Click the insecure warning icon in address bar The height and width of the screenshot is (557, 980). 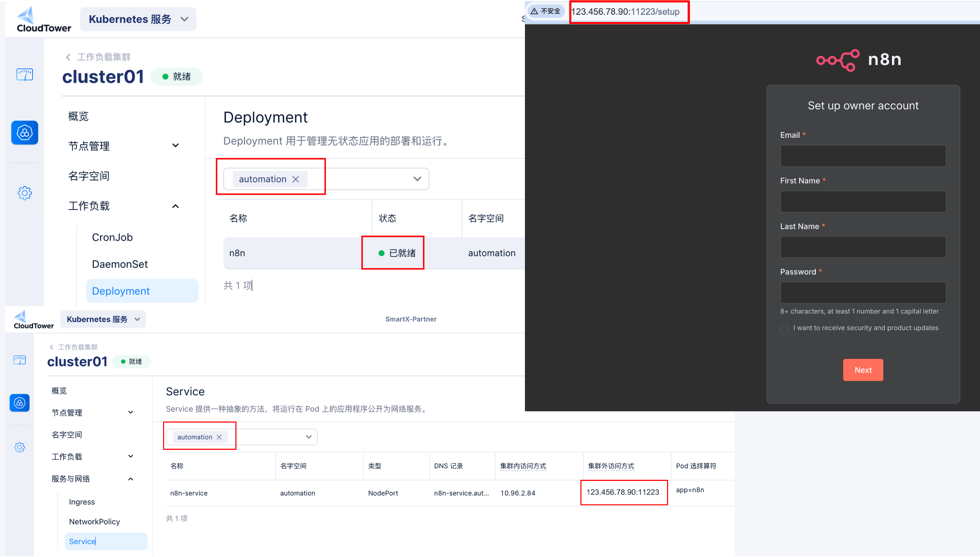(x=535, y=11)
